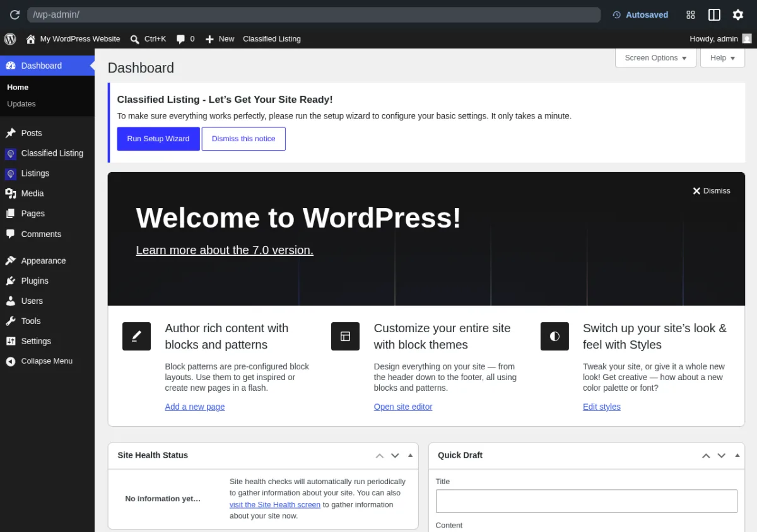Move Quick Draft panel up
This screenshot has height=532, width=757.
(x=706, y=455)
